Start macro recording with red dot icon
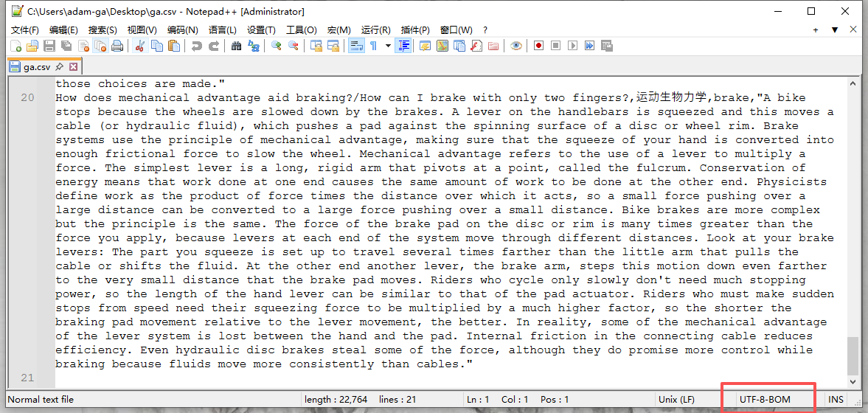Screen dimensions: 868x413 pos(538,46)
